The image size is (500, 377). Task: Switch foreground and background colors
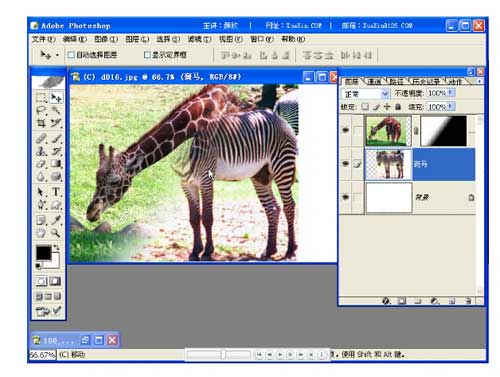57,247
